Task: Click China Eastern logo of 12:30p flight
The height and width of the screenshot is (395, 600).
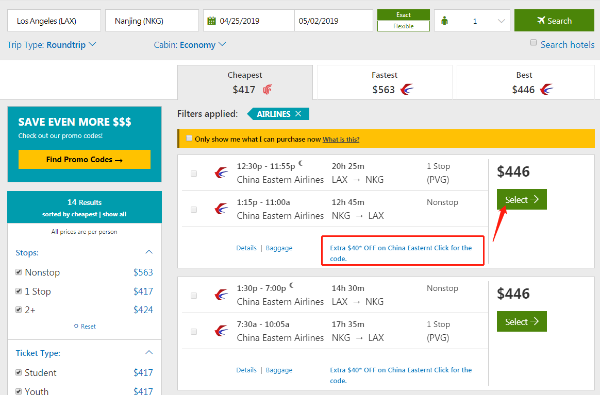Action: point(221,173)
